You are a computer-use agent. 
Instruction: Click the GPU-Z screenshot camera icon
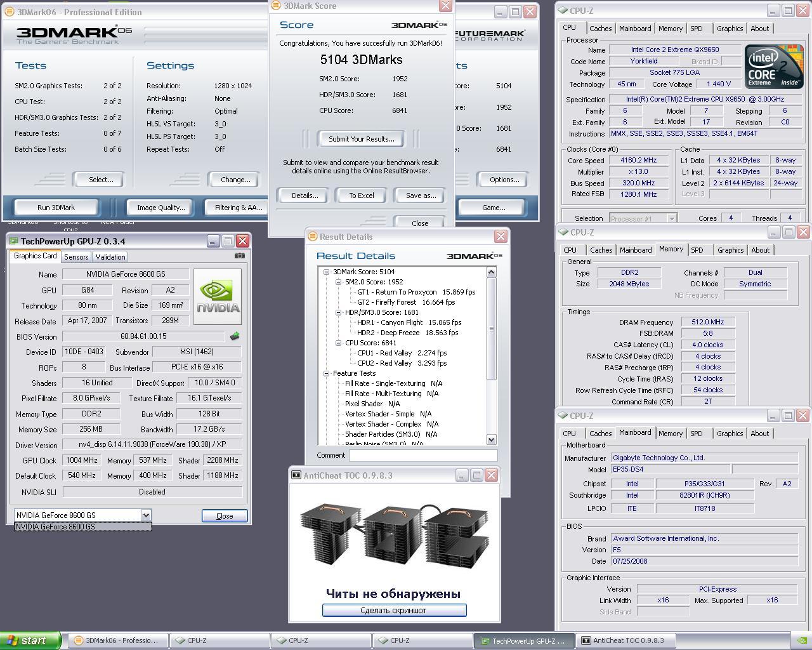coord(239,256)
